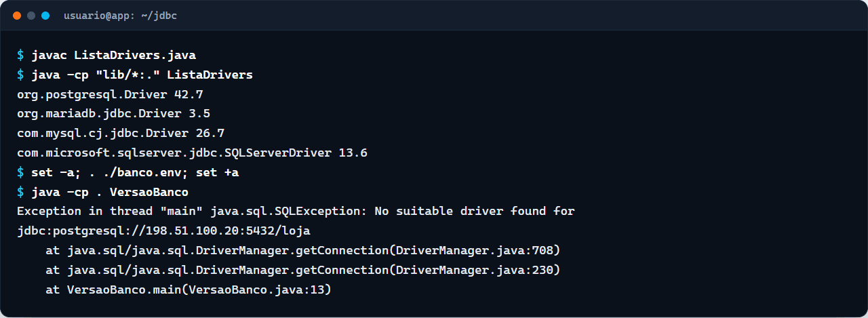The image size is (868, 318).
Task: Click the command "javac ListaDrivers.java"
Action: click(114, 56)
